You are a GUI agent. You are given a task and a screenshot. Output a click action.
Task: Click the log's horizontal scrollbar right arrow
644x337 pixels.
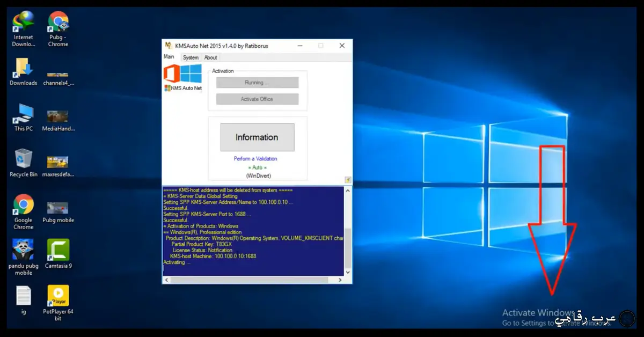pos(340,280)
